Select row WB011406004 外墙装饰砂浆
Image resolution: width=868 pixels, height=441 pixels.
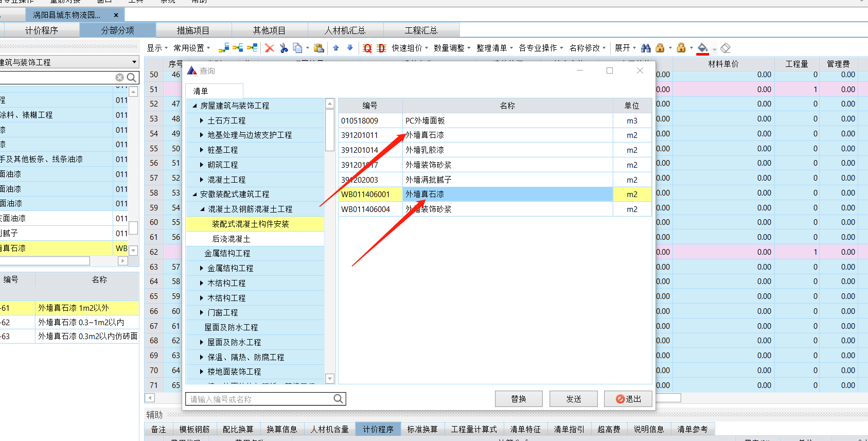coord(494,209)
